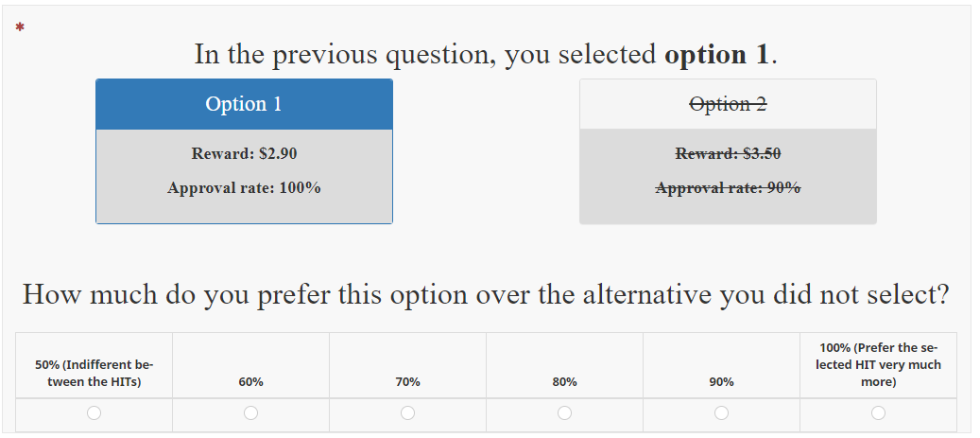The width and height of the screenshot is (980, 438).
Task: Choose the 60% preference radio button
Action: pyautogui.click(x=250, y=412)
